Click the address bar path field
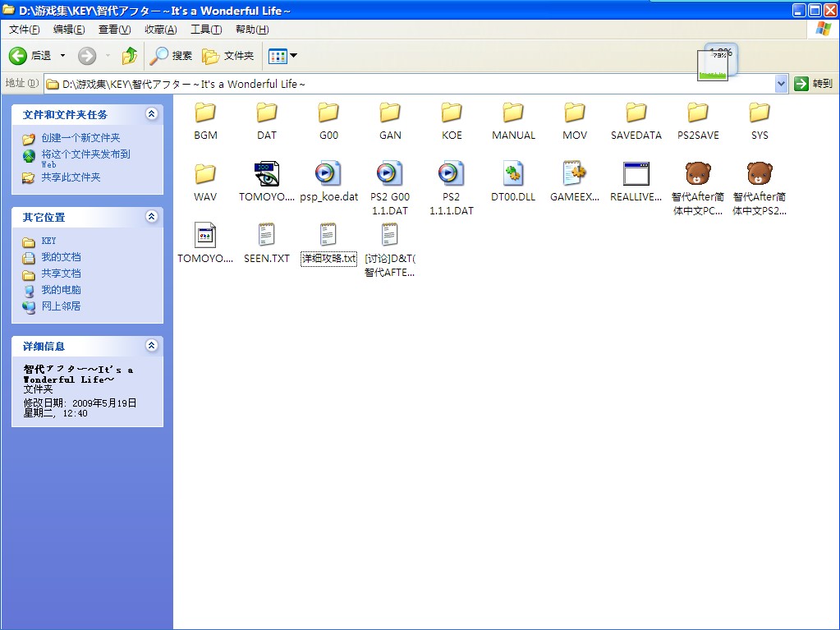 (x=410, y=84)
